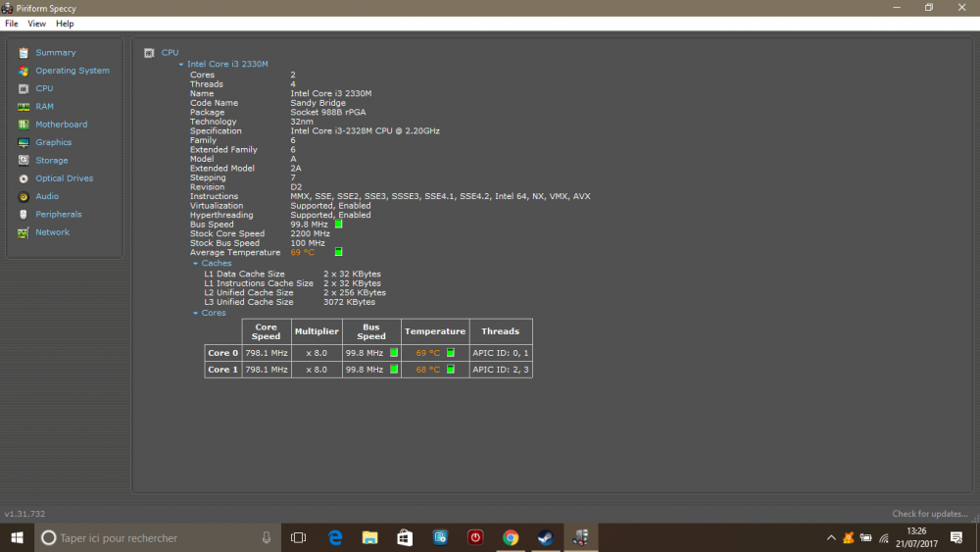Collapse the Caches section
Screen dimensions: 980x552
click(195, 264)
